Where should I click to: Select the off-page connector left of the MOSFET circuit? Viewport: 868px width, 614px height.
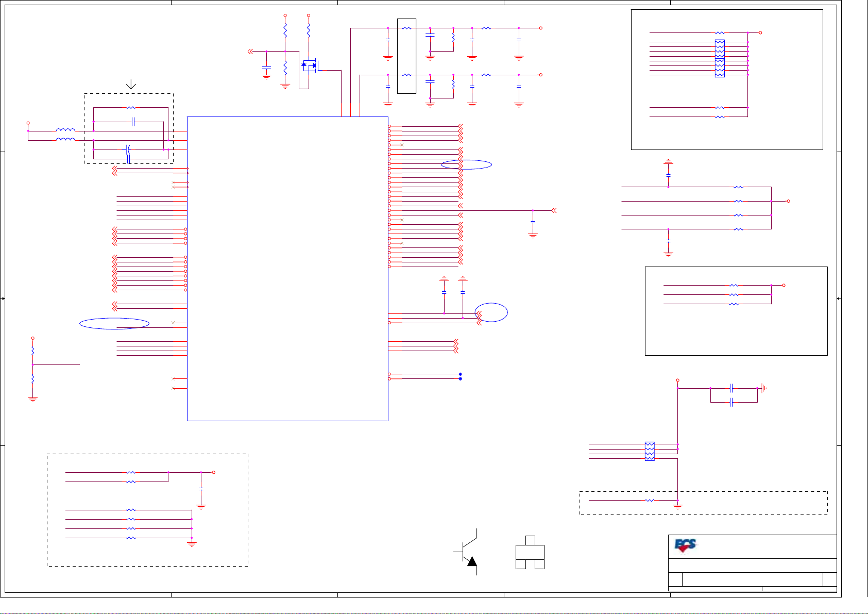coord(251,52)
